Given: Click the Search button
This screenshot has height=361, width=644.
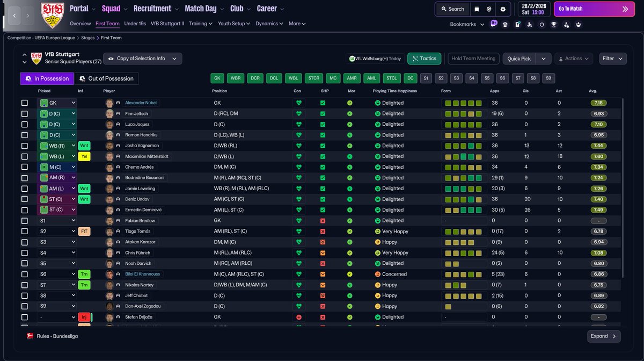Looking at the screenshot, I should pos(452,9).
